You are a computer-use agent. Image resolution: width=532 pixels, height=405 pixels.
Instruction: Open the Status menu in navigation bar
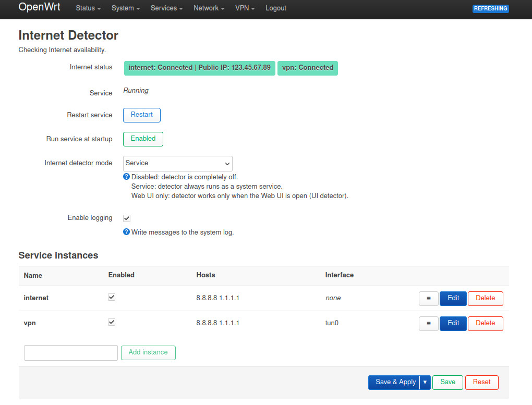(88, 8)
